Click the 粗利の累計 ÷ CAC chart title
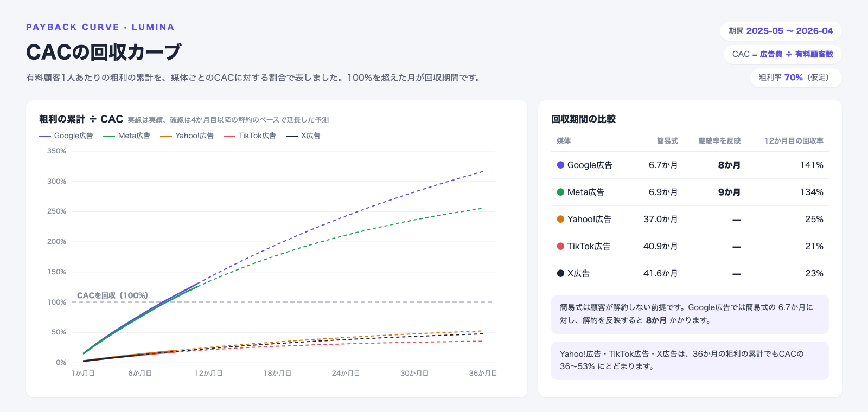868x412 pixels. click(x=81, y=119)
